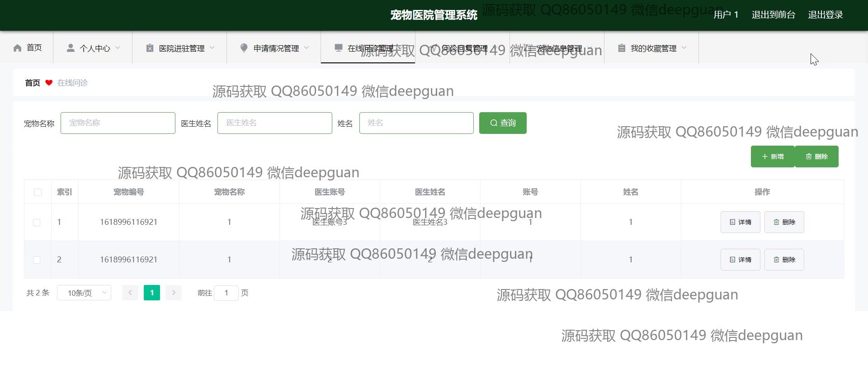The width and height of the screenshot is (868, 389).
Task: Open 详情 for the first row
Action: coord(740,222)
